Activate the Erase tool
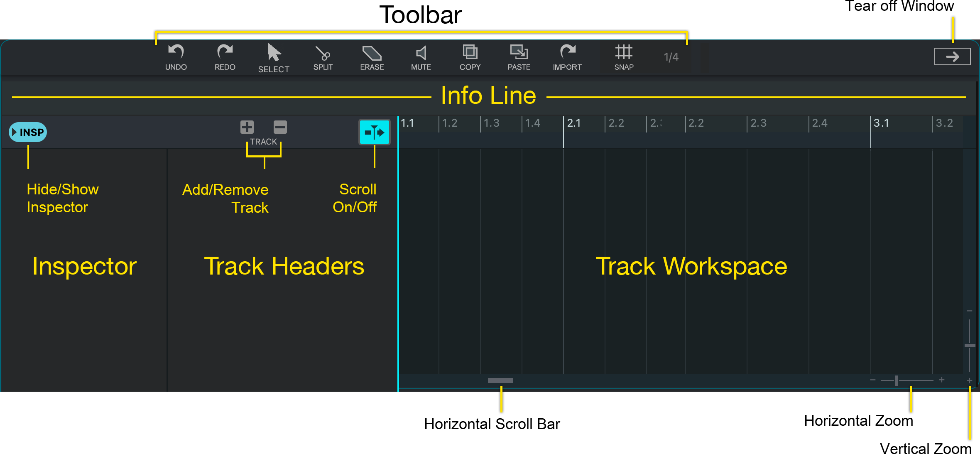 (372, 53)
